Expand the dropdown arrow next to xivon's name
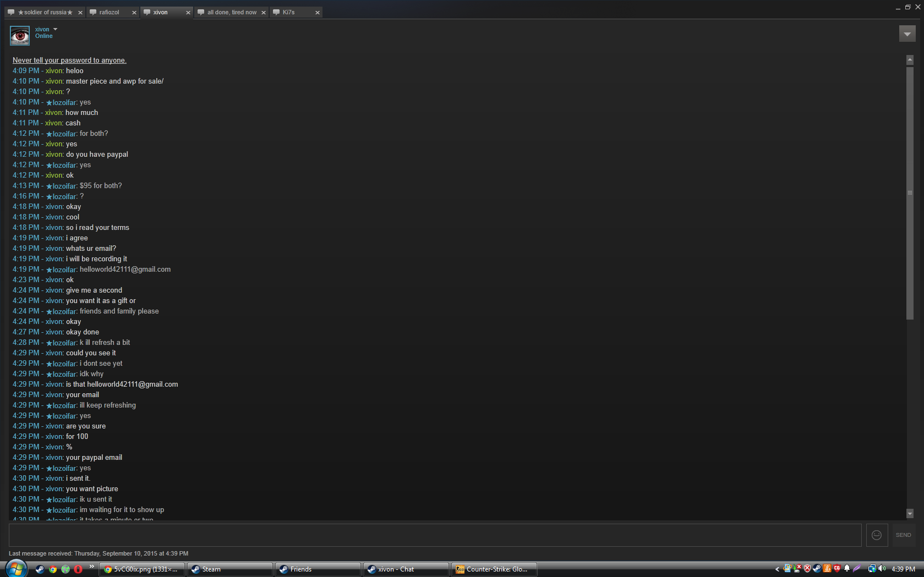924x577 pixels. (55, 29)
